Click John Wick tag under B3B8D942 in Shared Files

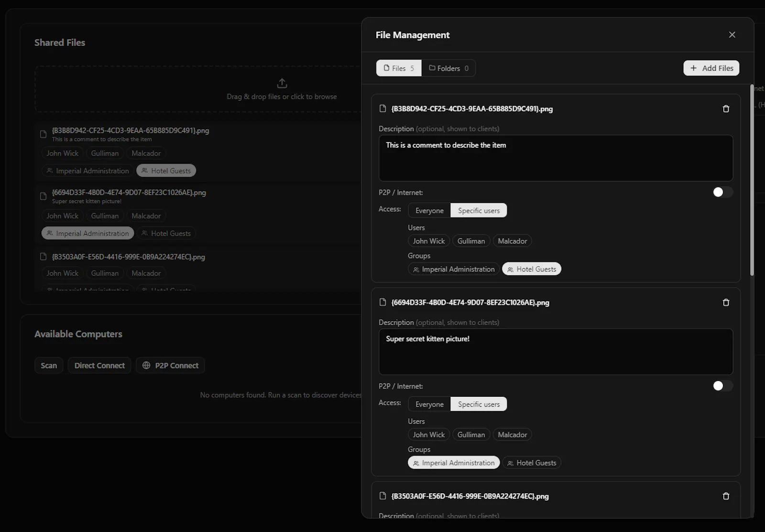(x=62, y=153)
